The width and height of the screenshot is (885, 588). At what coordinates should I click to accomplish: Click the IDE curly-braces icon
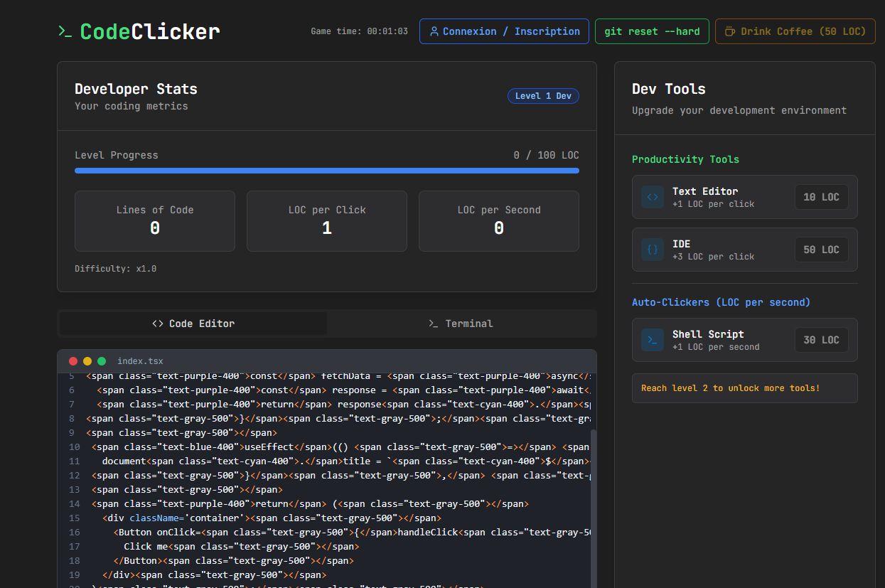652,250
